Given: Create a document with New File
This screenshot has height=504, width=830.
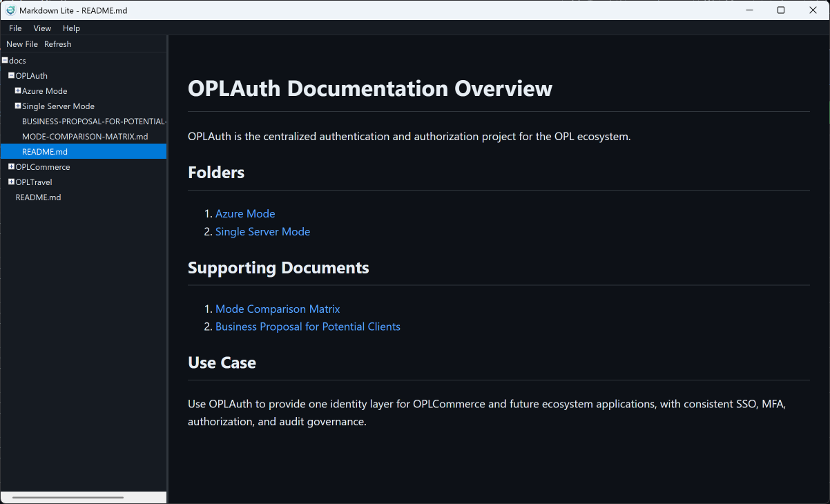Looking at the screenshot, I should pyautogui.click(x=21, y=43).
